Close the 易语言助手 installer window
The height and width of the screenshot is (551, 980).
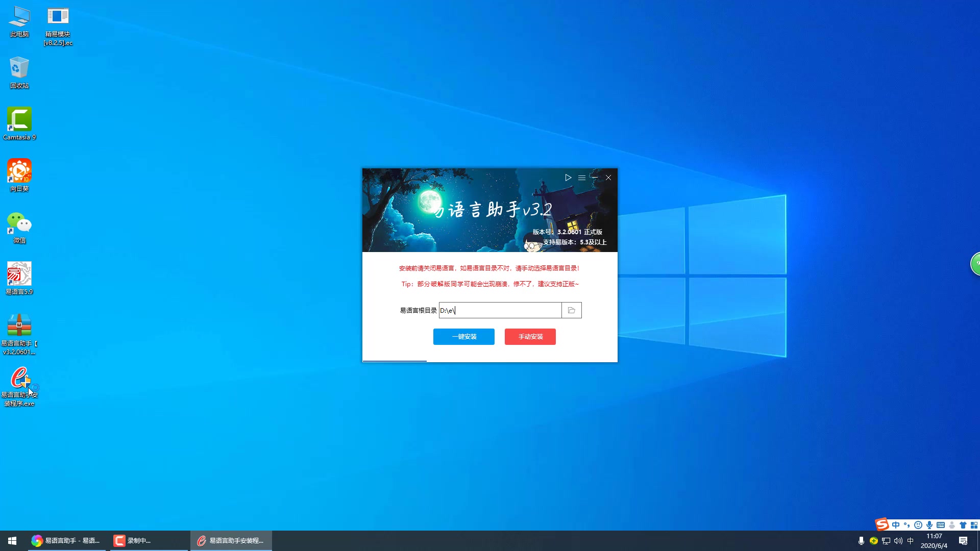click(608, 178)
